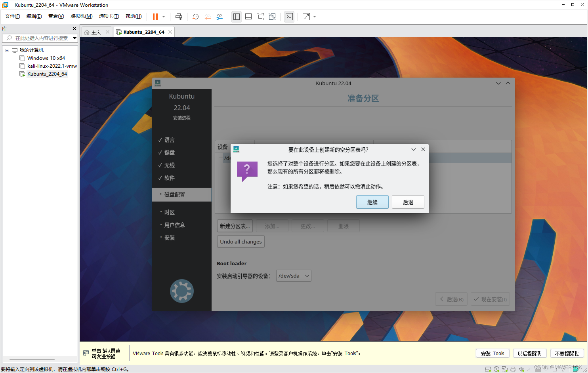This screenshot has height=373, width=588.
Task: Switch to Unity mode icon
Action: click(272, 17)
